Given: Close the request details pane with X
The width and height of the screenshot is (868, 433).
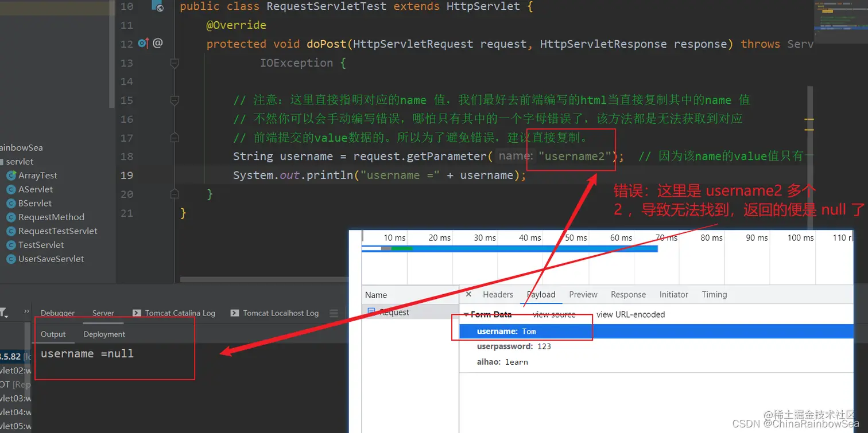Looking at the screenshot, I should click(468, 294).
